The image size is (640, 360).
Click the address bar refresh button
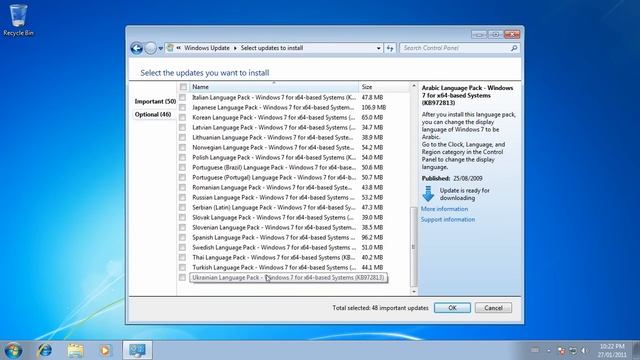click(x=390, y=48)
